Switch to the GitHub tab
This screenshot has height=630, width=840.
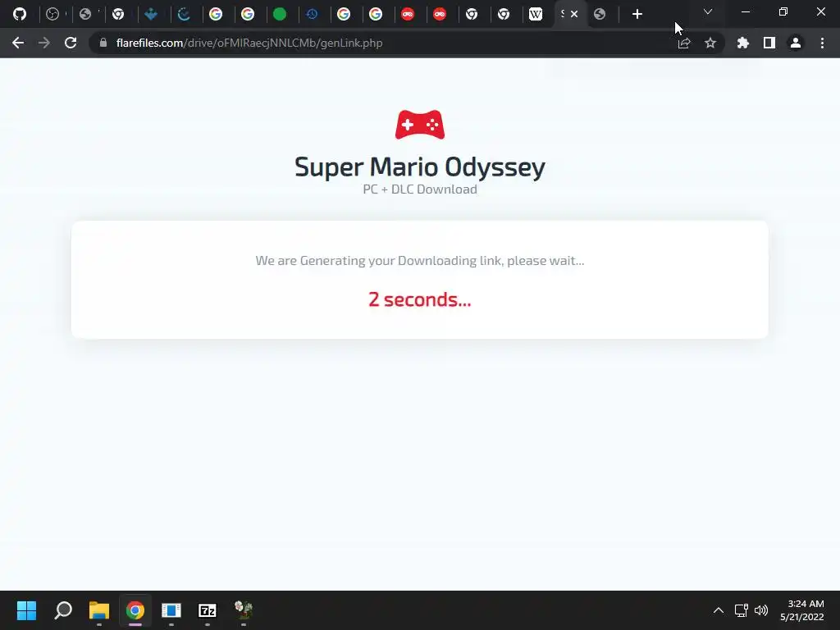coord(20,14)
